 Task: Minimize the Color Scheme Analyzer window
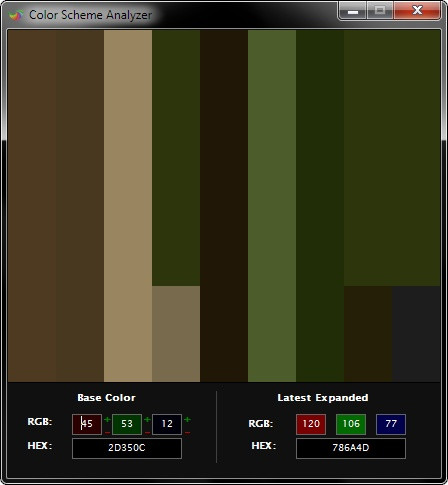tap(353, 11)
